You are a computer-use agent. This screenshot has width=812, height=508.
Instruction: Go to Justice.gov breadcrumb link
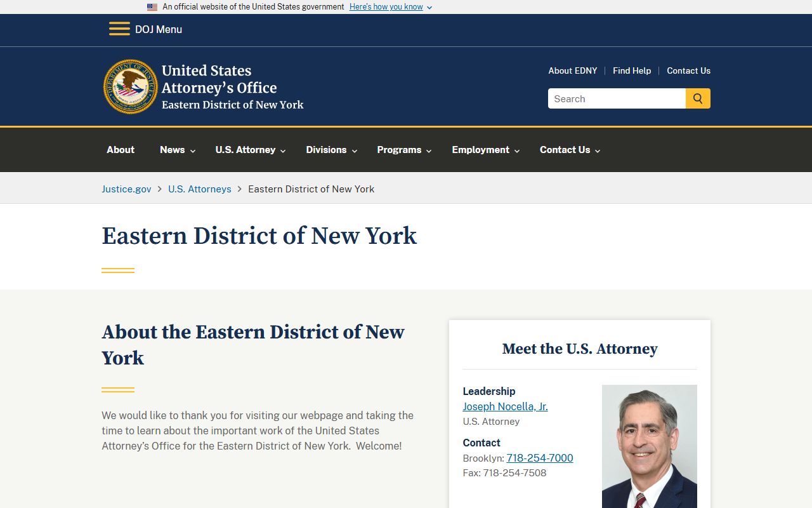click(127, 189)
